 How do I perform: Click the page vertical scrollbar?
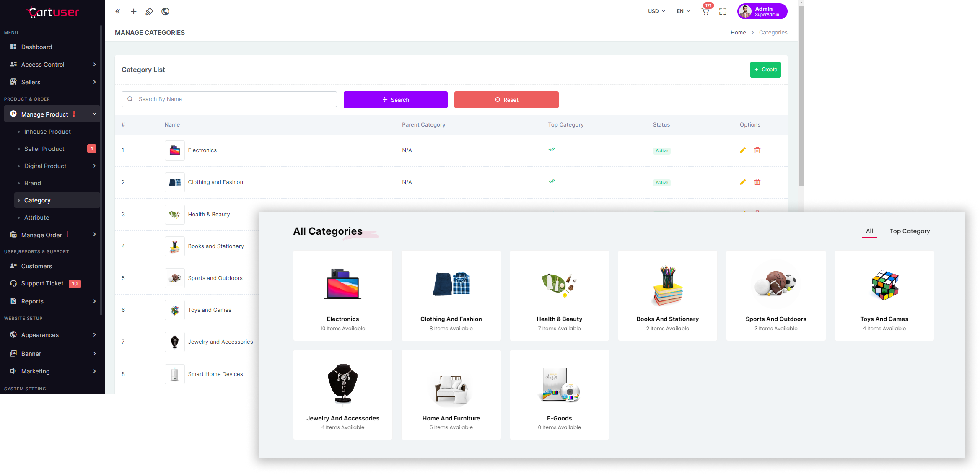[801, 96]
